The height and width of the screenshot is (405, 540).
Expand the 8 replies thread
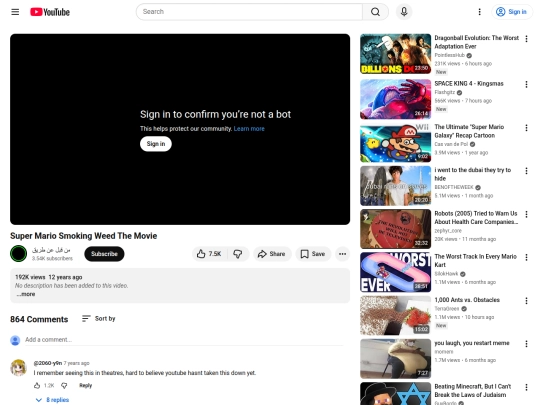pos(53,400)
